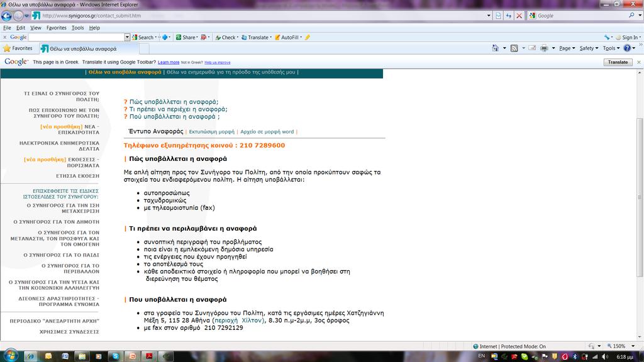Click the yellow highlighter icon on Google toolbar
The image size is (644, 362).
click(307, 37)
